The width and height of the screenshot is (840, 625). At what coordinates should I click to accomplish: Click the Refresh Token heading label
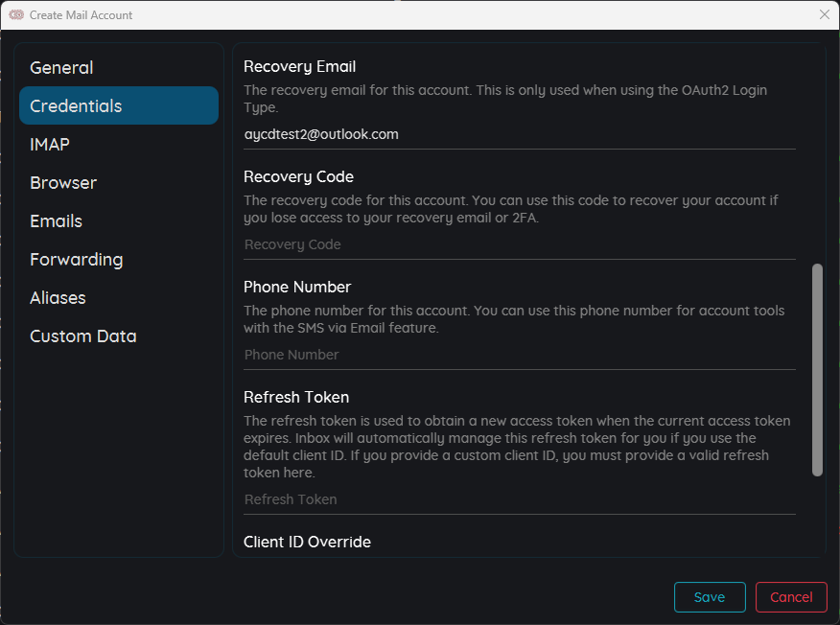pyautogui.click(x=296, y=398)
